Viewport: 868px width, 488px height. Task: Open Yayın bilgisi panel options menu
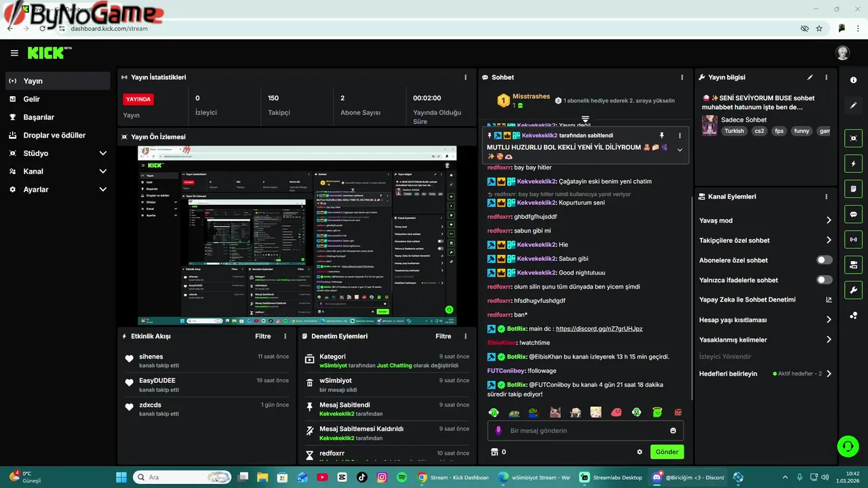826,77
